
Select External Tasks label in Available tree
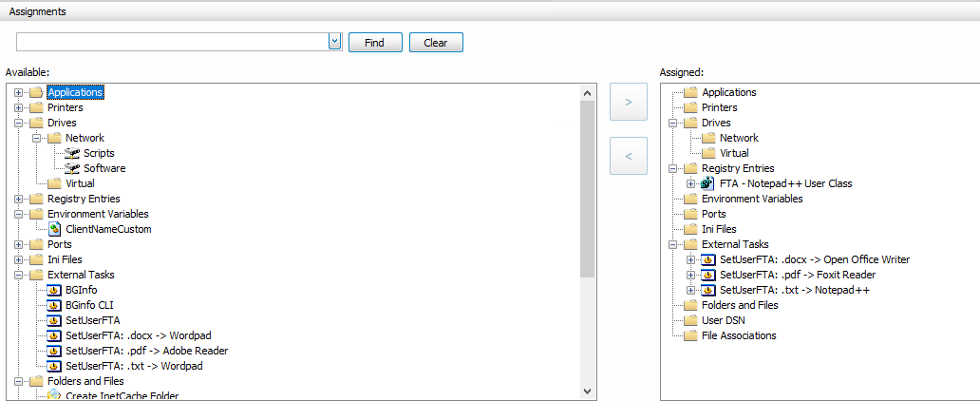click(x=81, y=275)
